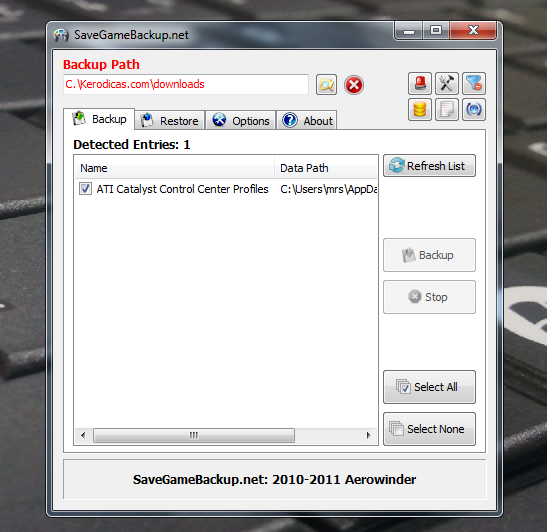
Task: Click the blue funnel filter icon
Action: [474, 83]
